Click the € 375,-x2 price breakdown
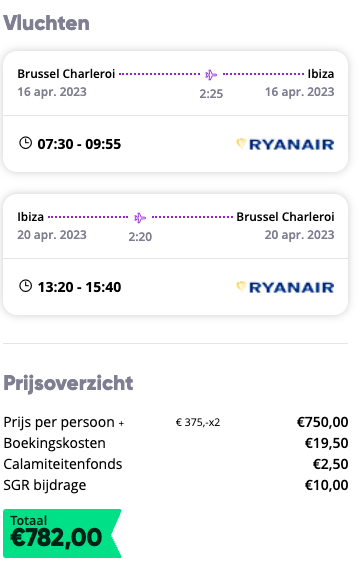The image size is (362, 564). [198, 422]
